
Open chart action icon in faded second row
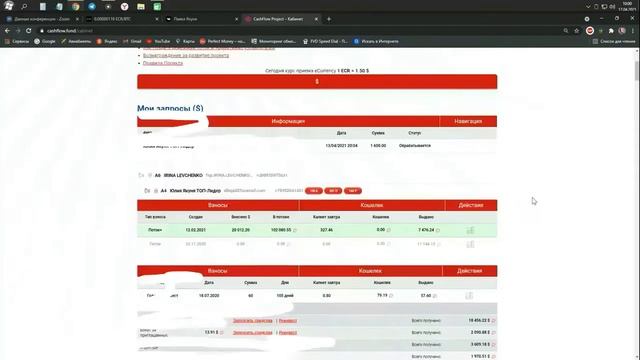click(x=470, y=244)
